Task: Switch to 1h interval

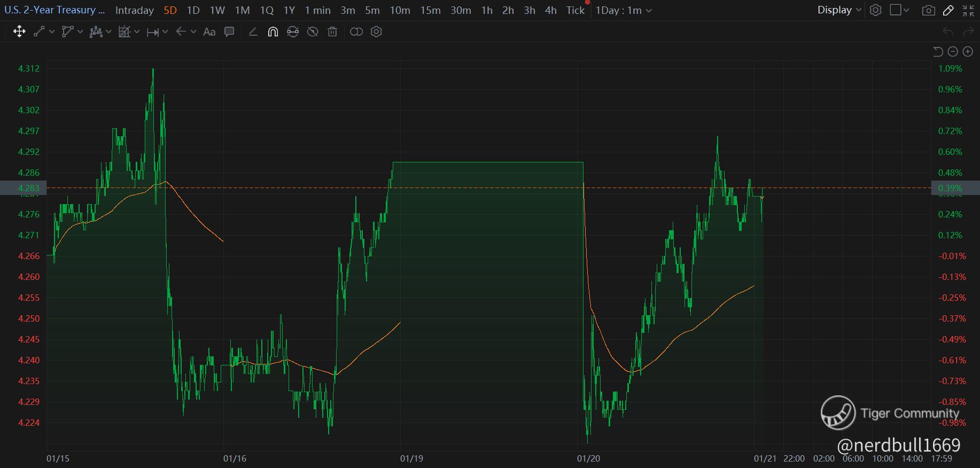Action: [x=487, y=10]
